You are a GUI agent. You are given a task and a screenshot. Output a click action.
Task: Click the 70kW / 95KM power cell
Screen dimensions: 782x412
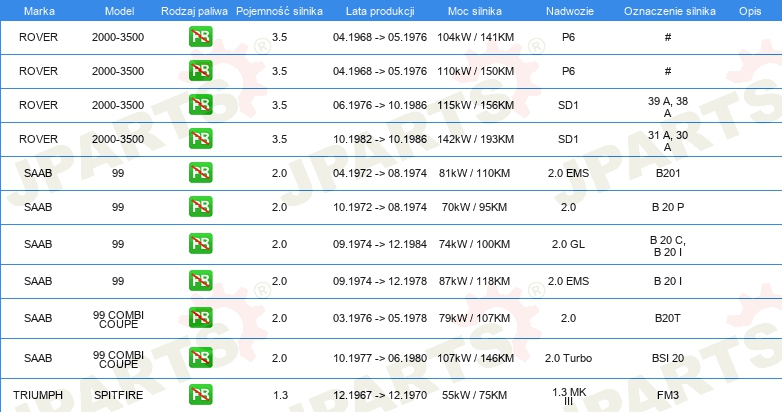pyautogui.click(x=474, y=207)
